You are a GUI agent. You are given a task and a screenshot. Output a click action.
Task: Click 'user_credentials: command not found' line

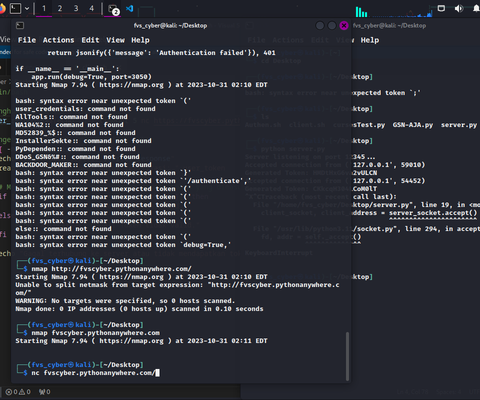(85, 109)
